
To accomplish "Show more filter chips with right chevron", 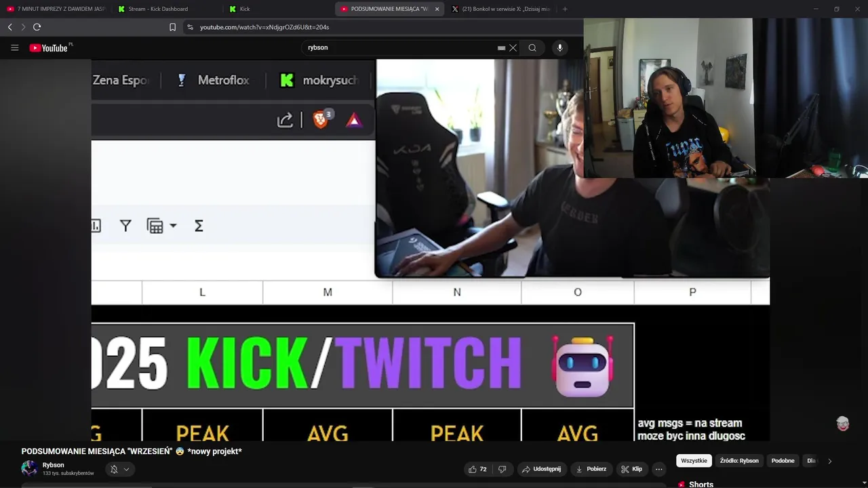I will (x=829, y=461).
